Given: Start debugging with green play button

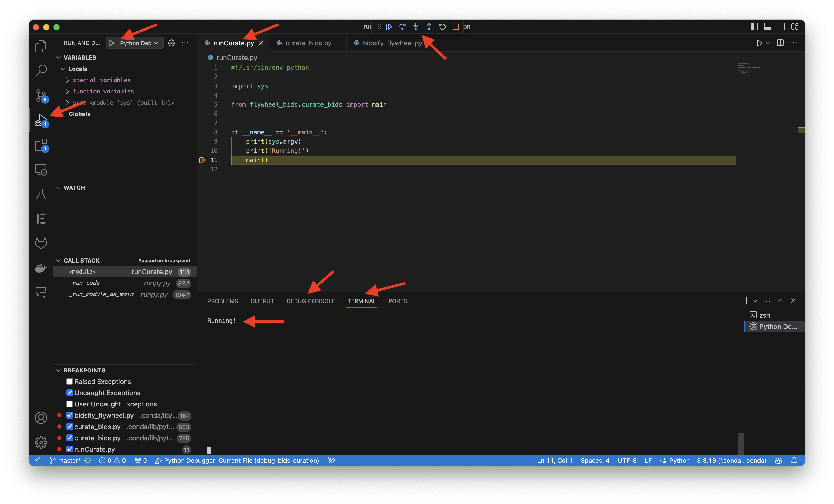Looking at the screenshot, I should click(x=111, y=43).
